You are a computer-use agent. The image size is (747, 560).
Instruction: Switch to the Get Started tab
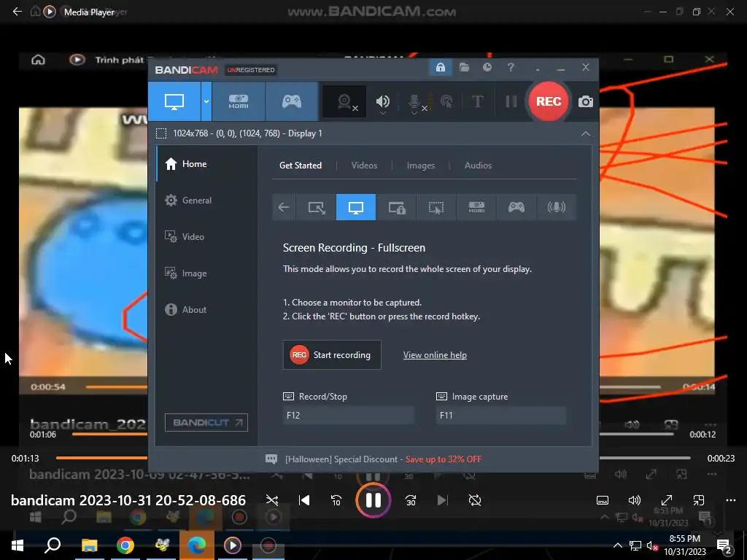pyautogui.click(x=300, y=166)
